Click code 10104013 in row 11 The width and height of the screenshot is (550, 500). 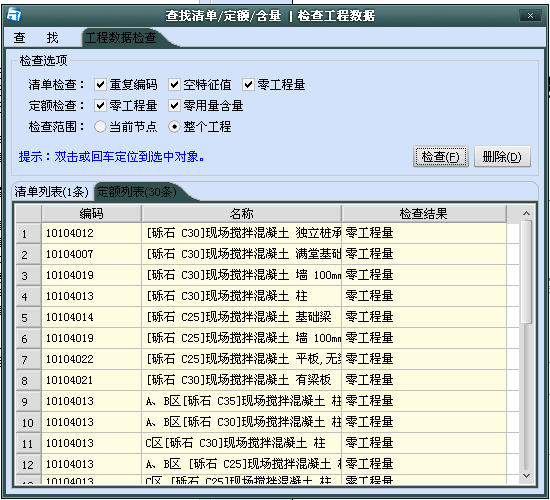click(x=92, y=444)
